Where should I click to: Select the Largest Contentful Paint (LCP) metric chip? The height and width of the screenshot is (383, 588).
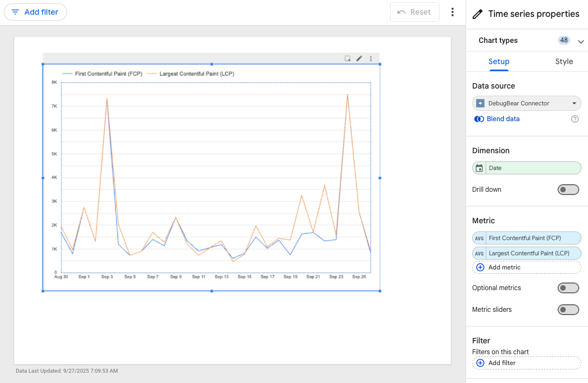(x=527, y=254)
